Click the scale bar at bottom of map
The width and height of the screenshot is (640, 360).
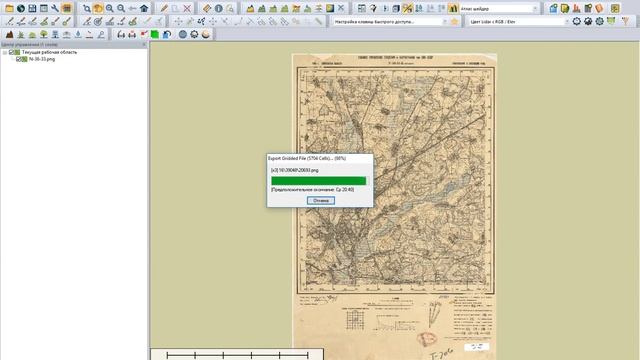pyautogui.click(x=237, y=354)
